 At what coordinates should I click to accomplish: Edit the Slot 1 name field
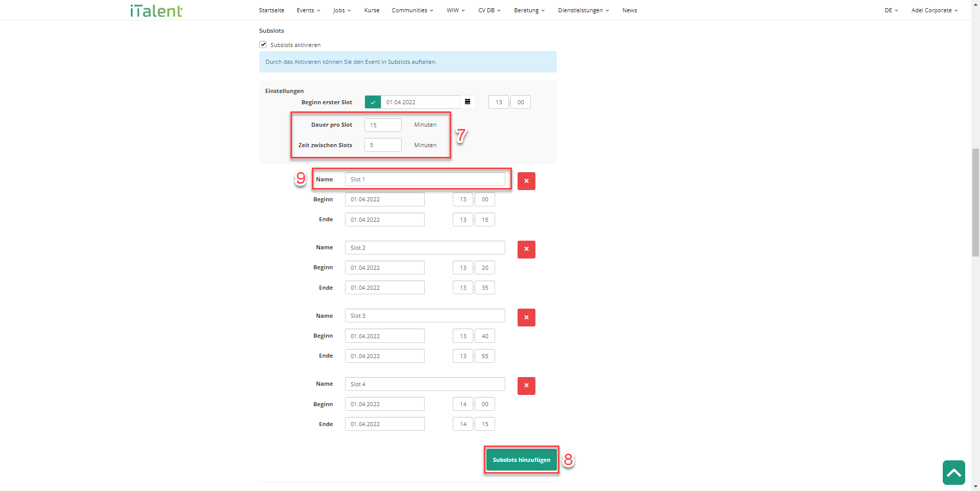tap(425, 179)
